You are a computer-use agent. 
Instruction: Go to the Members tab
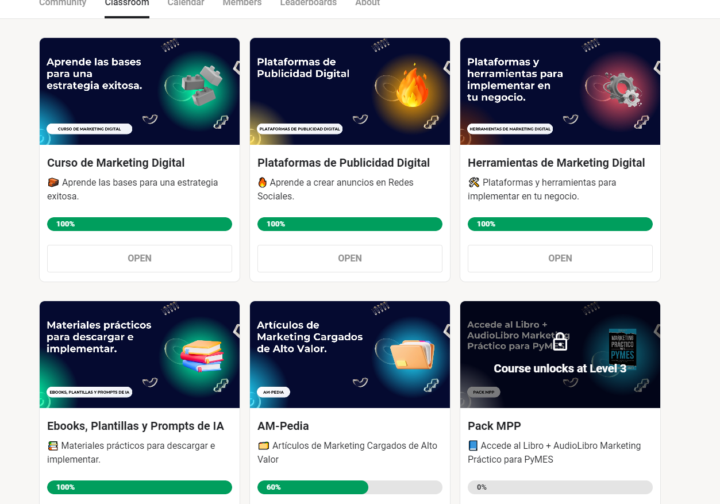coord(242,4)
